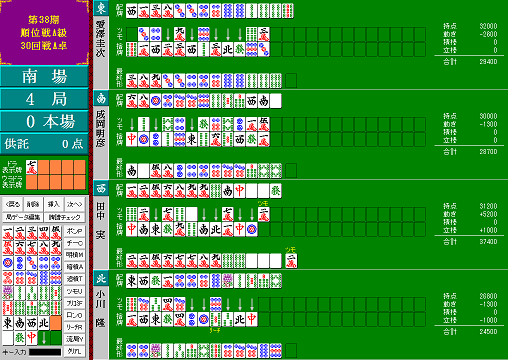Click the リーチ R declaration button
The image size is (508, 360).
(x=74, y=327)
